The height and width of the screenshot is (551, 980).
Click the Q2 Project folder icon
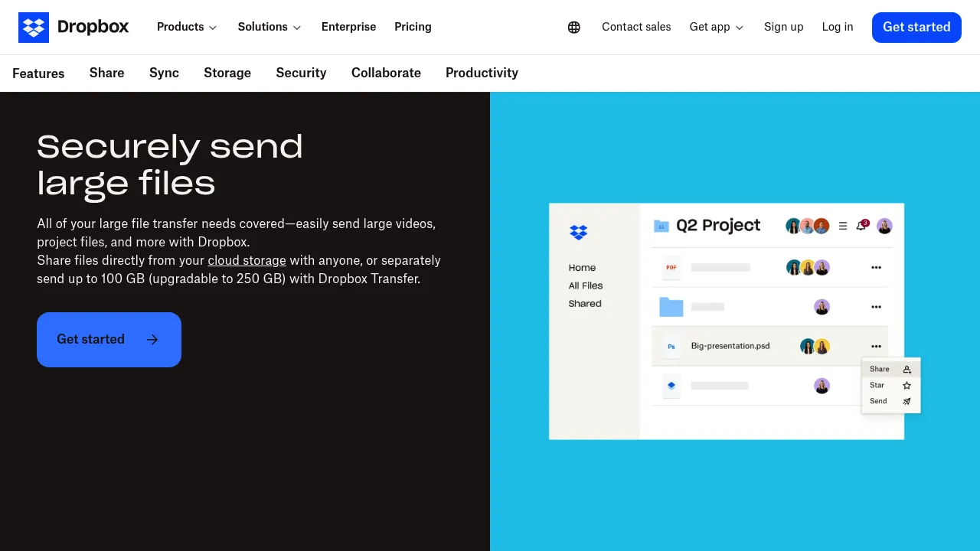pyautogui.click(x=661, y=226)
